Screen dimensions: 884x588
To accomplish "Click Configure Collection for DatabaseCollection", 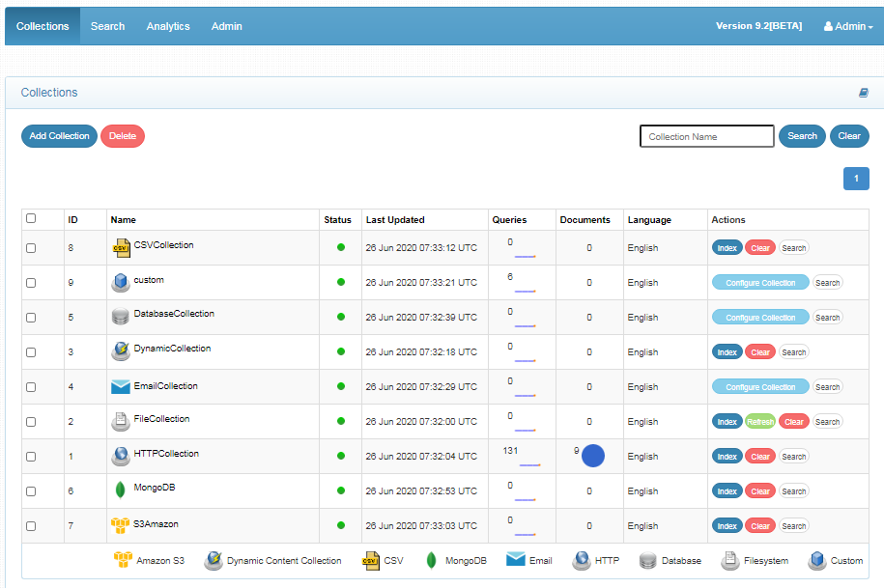I will click(760, 318).
